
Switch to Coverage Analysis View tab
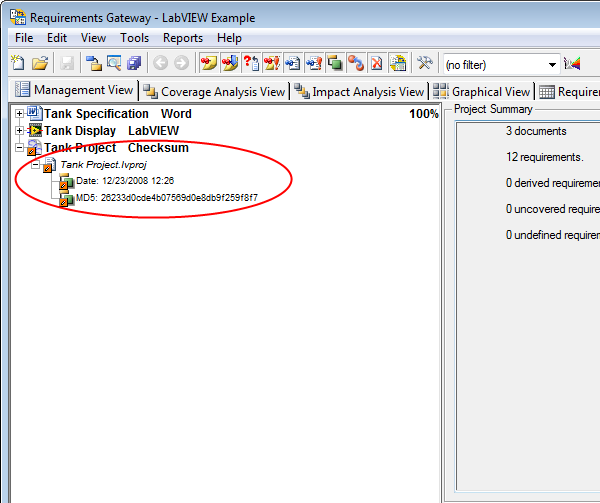tap(214, 91)
